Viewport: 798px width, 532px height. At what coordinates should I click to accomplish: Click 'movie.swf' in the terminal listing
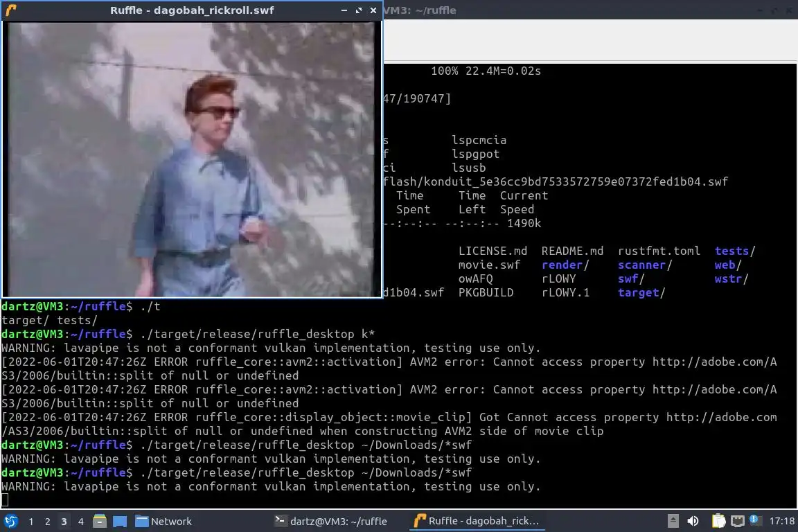(x=489, y=265)
